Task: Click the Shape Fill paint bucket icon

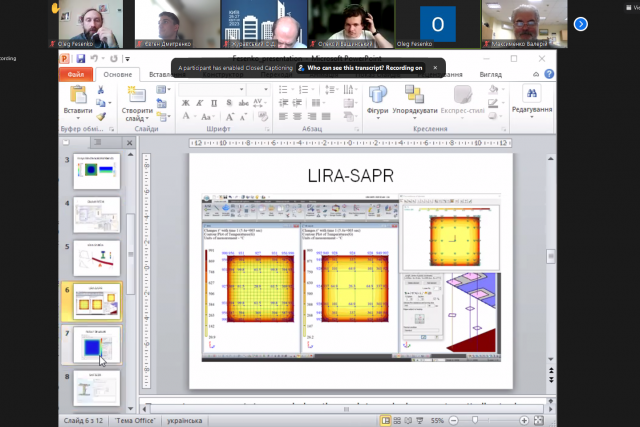Action: click(494, 89)
